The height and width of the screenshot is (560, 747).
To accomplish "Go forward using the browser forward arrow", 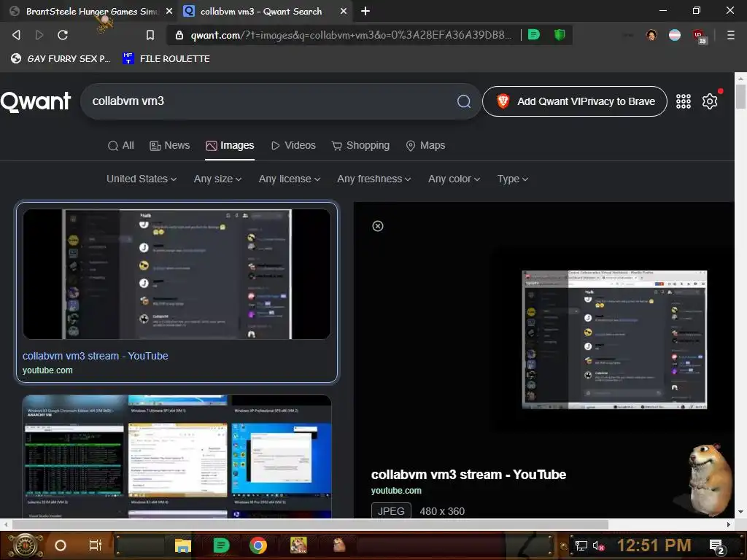I will (x=39, y=35).
